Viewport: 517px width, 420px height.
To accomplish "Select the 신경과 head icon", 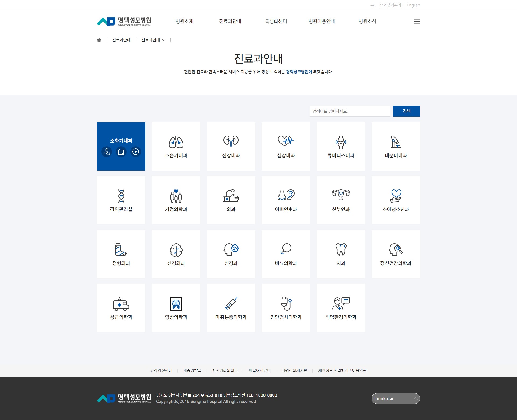I will click(231, 249).
